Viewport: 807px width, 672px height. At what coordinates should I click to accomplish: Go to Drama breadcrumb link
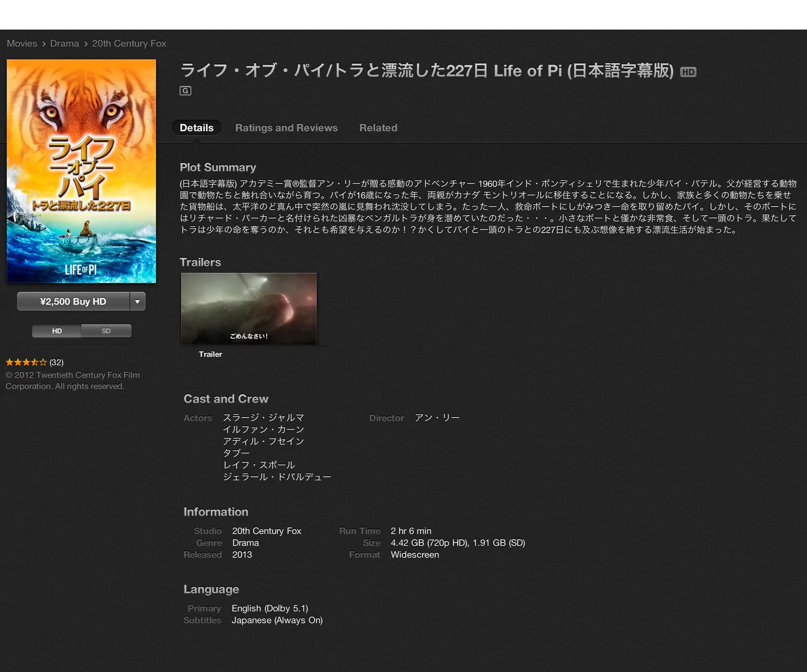(x=65, y=43)
